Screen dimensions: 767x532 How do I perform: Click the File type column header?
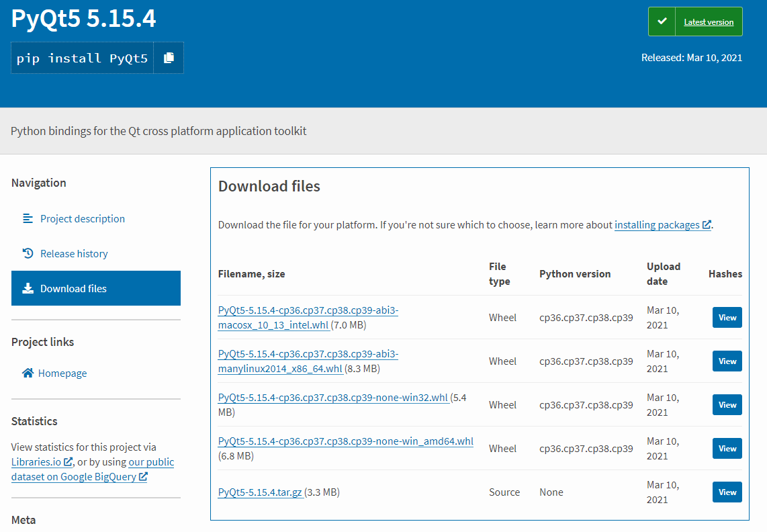coord(500,273)
